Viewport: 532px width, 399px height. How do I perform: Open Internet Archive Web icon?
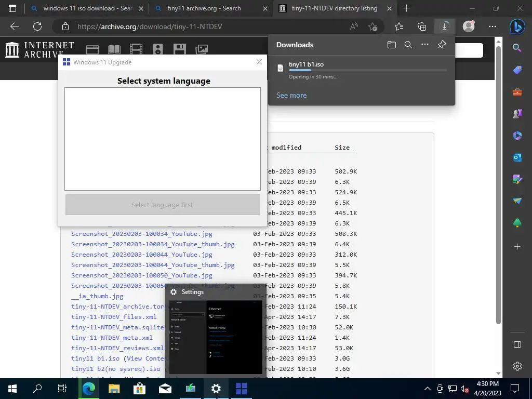tap(92, 49)
